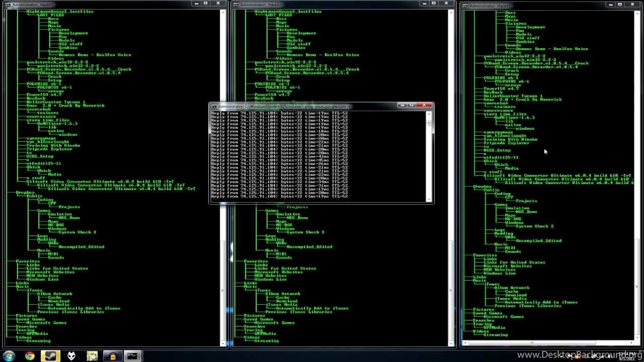Click 'RollerCoaster Tycoon 1' in left Hack01 window

[x=56, y=102]
